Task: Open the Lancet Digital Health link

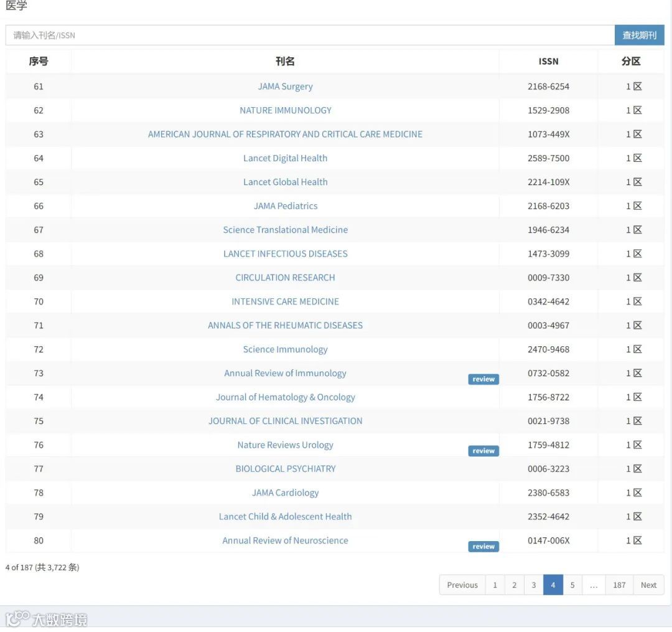Action: click(285, 158)
